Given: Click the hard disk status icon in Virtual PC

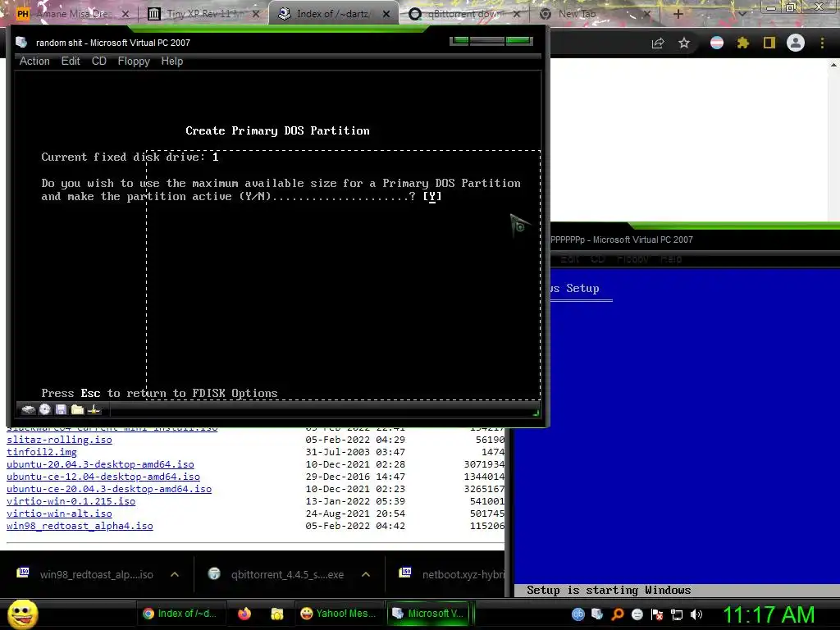Looking at the screenshot, I should click(28, 410).
